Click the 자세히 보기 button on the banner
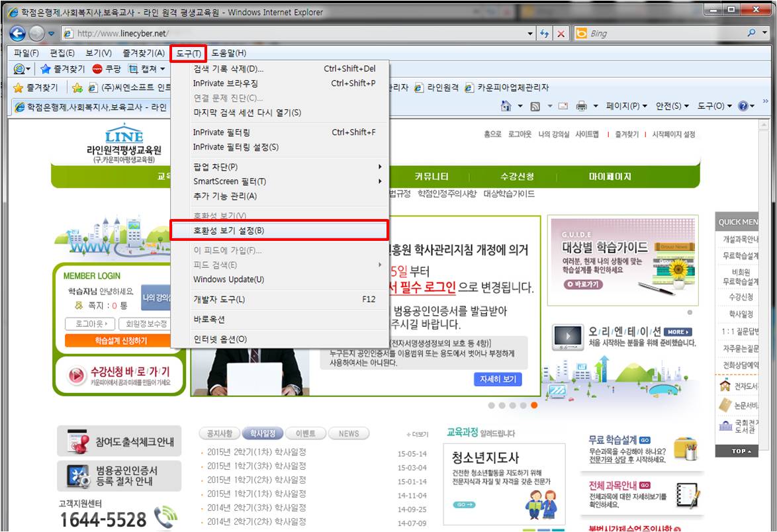Image resolution: width=777 pixels, height=532 pixels. 497,379
